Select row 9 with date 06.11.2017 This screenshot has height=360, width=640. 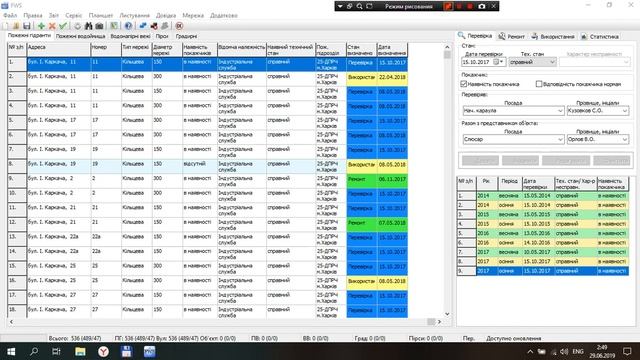coord(207,181)
